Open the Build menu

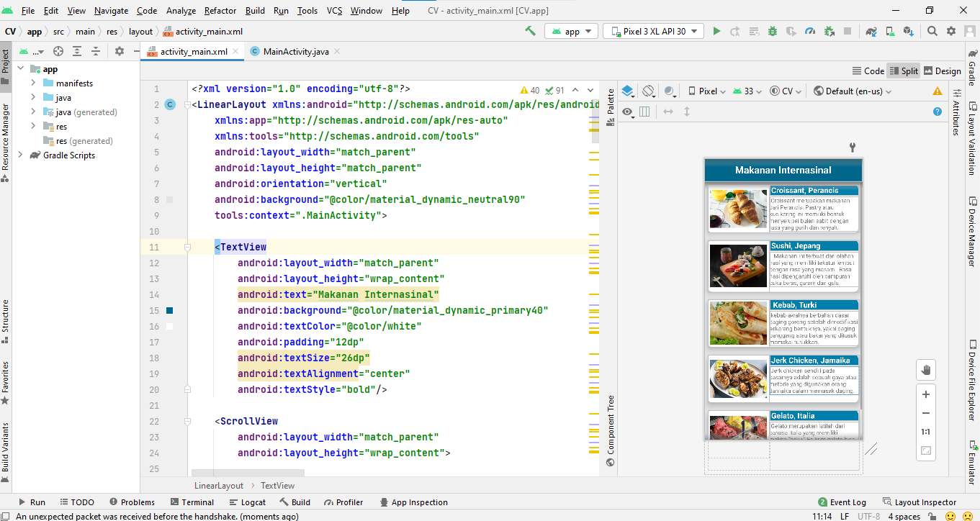coord(255,11)
